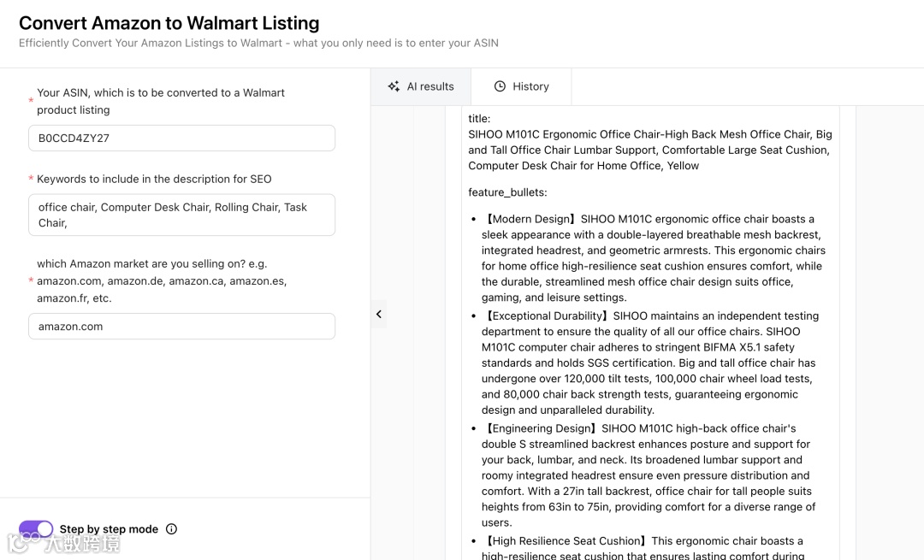The width and height of the screenshot is (924, 560).
Task: Click the clock icon beside History
Action: click(500, 86)
